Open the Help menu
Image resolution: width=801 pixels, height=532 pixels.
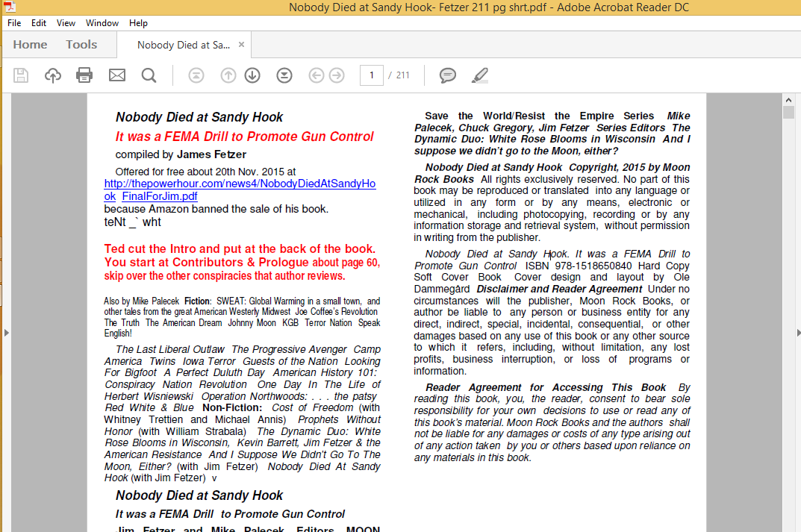click(138, 23)
